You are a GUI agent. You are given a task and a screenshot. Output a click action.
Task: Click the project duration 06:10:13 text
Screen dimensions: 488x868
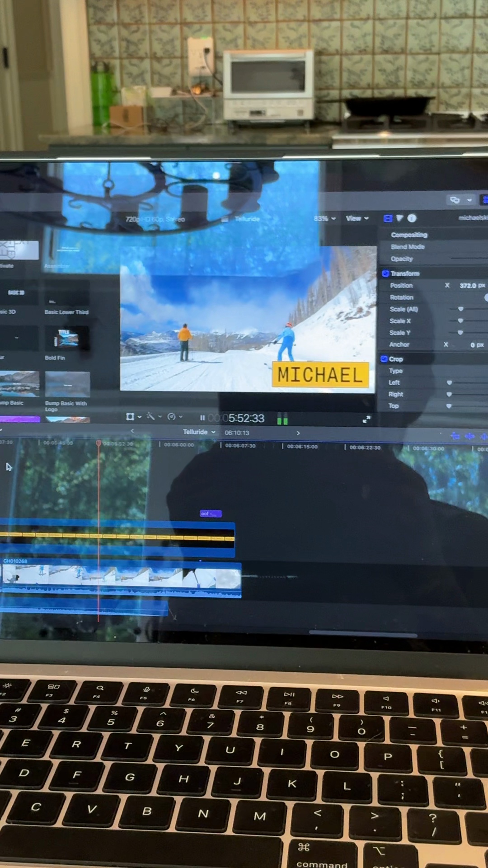point(237,433)
